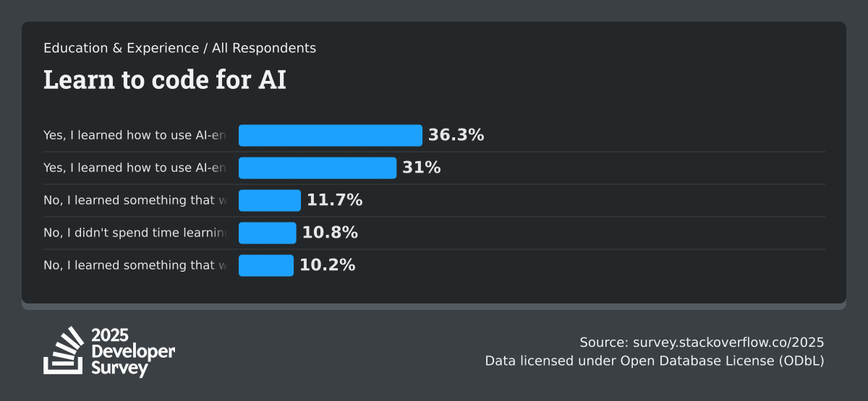
Task: Click the 11.7% blue bar
Action: 269,200
